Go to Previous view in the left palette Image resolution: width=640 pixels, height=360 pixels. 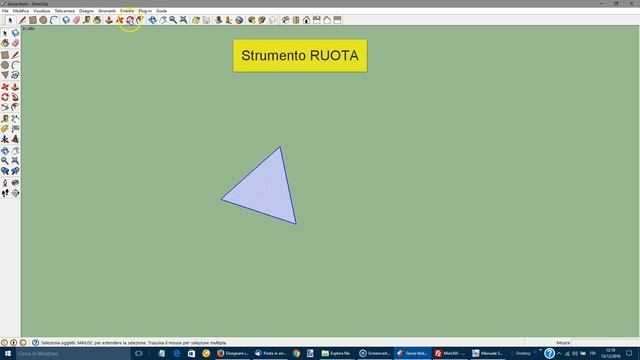click(x=5, y=171)
